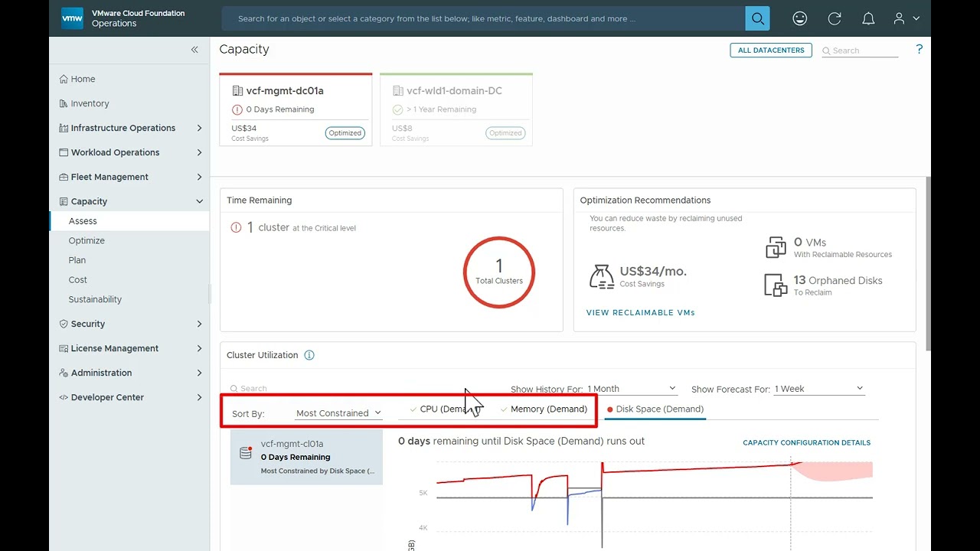Open the Inventory menu item
This screenshot has height=551, width=980.
tap(90, 103)
